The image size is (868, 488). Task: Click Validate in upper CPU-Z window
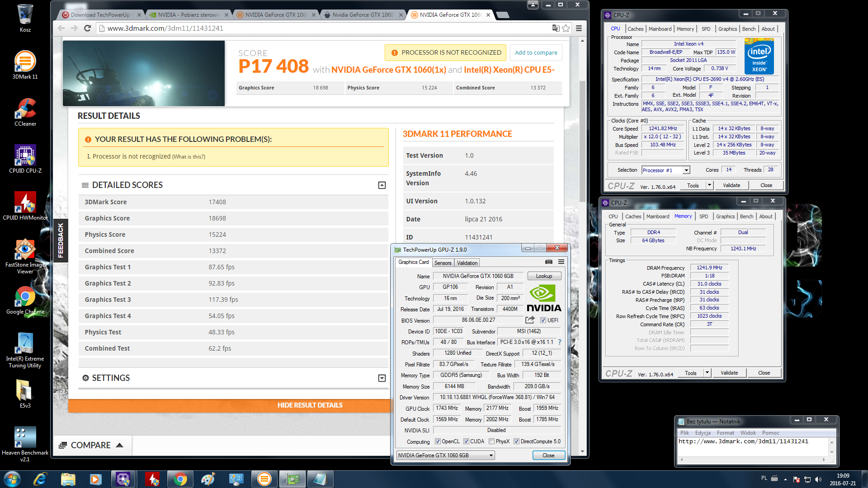point(731,185)
